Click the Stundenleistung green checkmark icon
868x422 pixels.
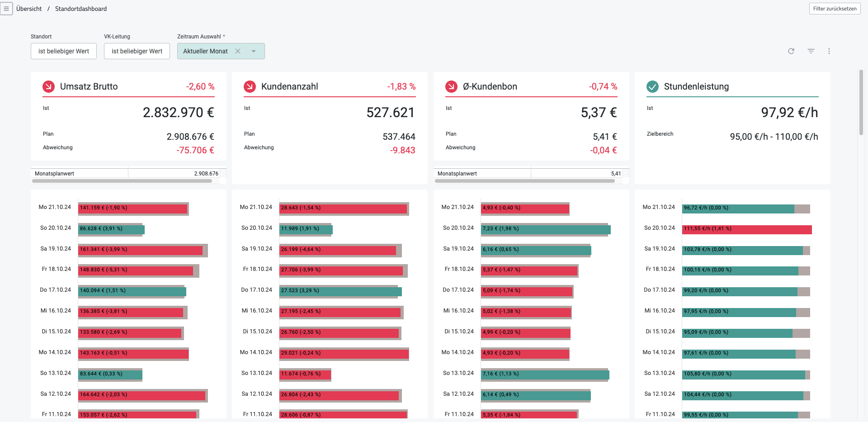[x=652, y=86]
